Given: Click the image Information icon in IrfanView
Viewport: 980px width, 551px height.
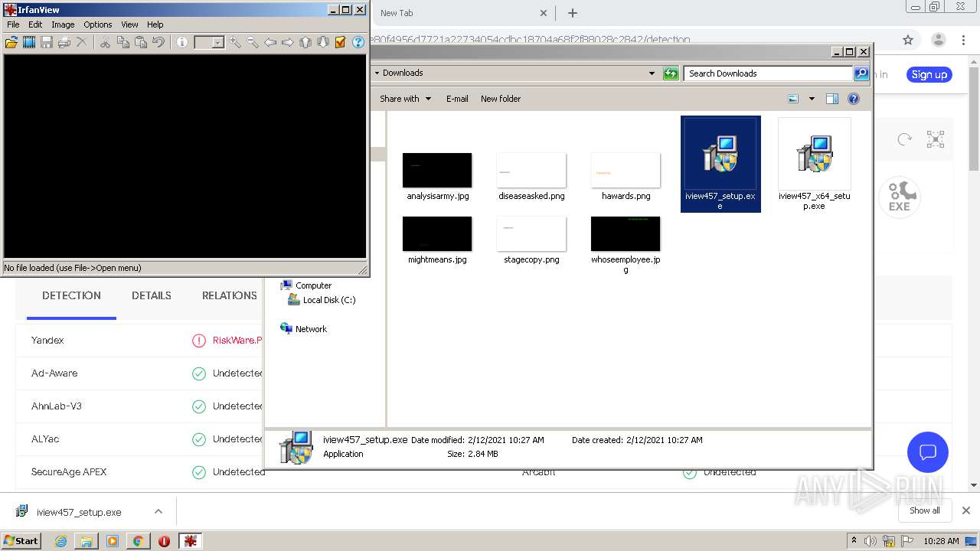Looking at the screenshot, I should coord(181,42).
